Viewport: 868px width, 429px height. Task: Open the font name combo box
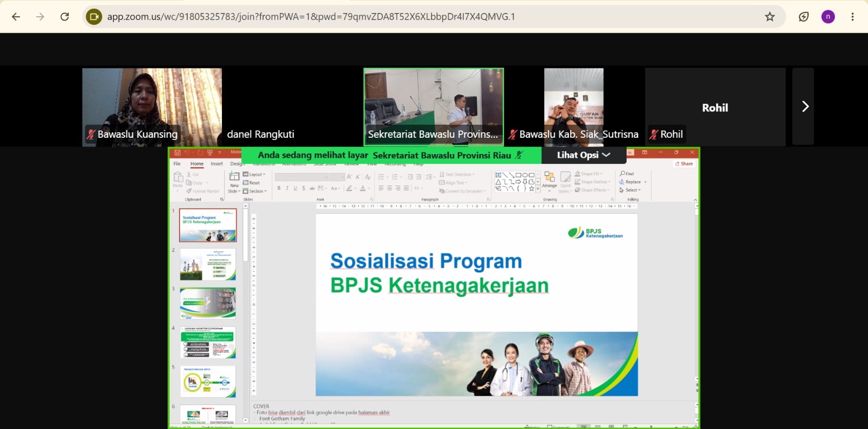coord(302,177)
